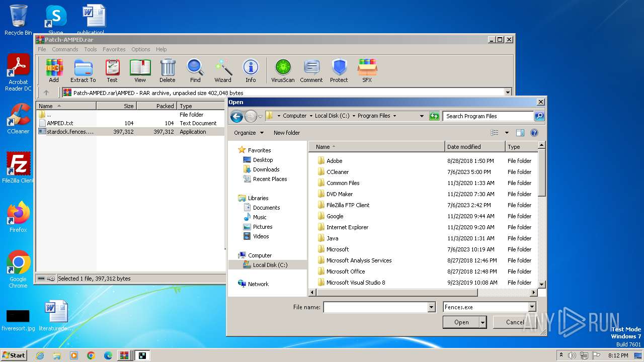Click the Delete trash icon in WinRAR
The width and height of the screenshot is (644, 362).
[168, 70]
